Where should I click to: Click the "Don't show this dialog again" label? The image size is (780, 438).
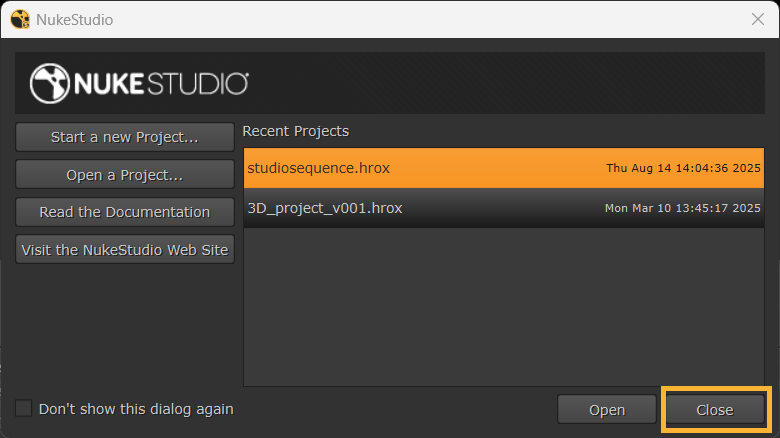coord(136,409)
